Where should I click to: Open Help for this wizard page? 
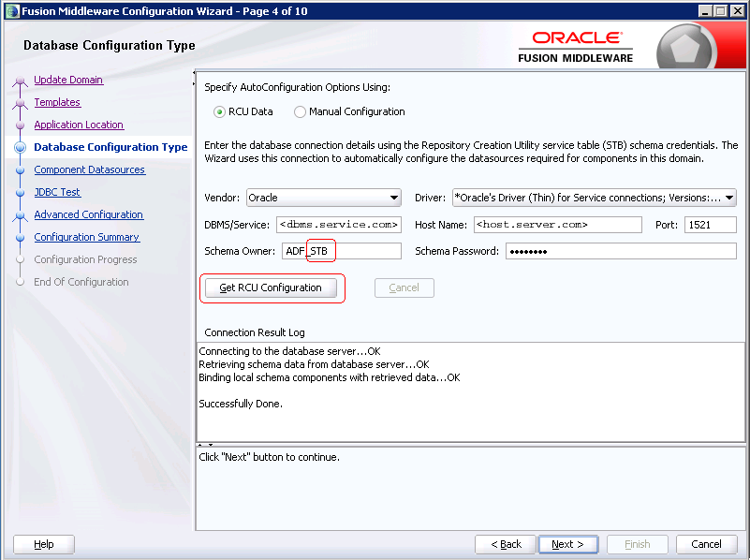point(44,544)
